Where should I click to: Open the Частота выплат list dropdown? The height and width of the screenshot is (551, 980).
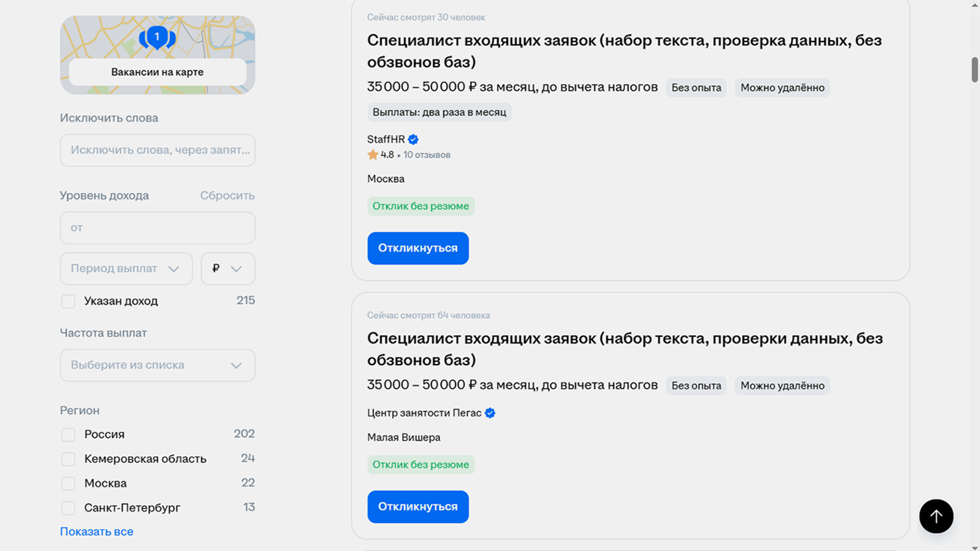(157, 365)
